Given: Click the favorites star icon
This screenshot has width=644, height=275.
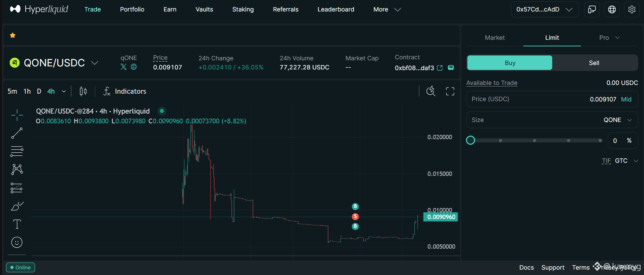Looking at the screenshot, I should click(x=13, y=35).
